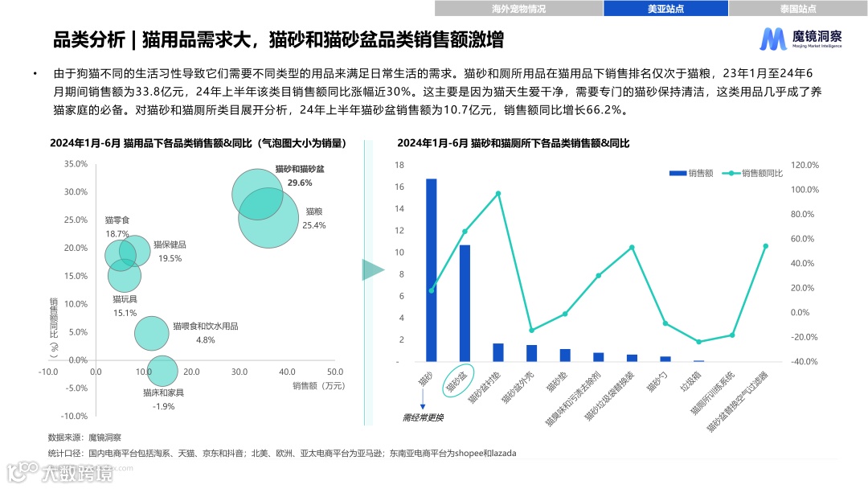This screenshot has height=489, width=868.
Task: Click the lowest line point above 垃圾箱
Action: click(698, 342)
